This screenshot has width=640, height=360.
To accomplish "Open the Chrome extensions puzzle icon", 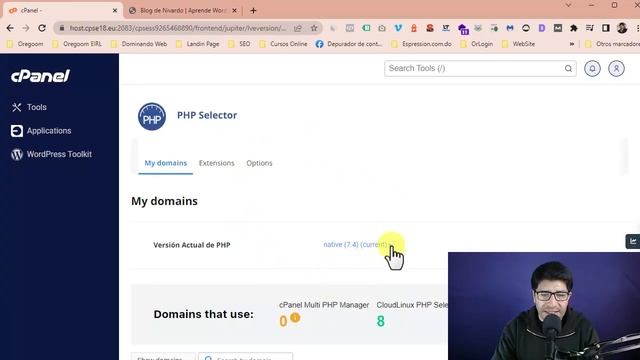I will click(x=574, y=28).
